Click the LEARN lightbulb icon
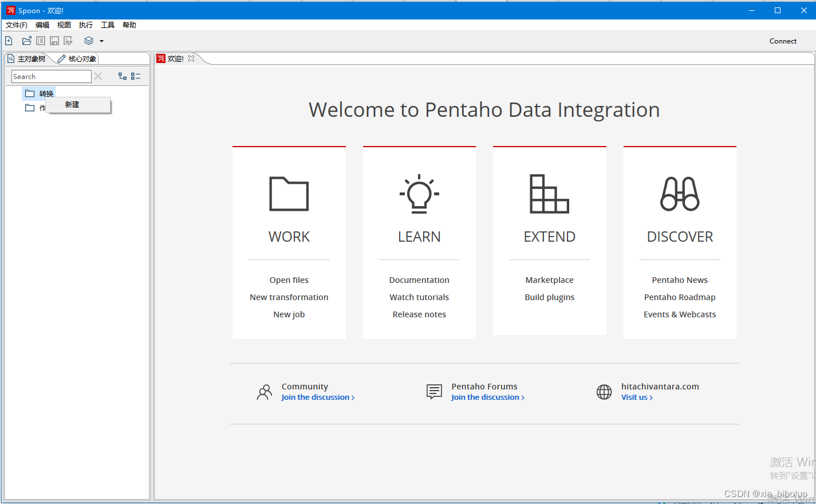This screenshot has width=816, height=504. click(x=419, y=194)
